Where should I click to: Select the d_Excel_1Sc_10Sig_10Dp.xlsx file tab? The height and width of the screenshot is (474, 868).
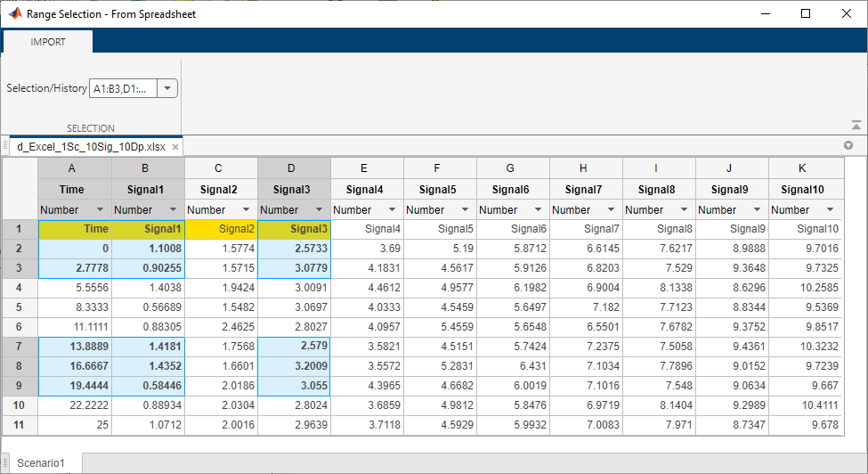tap(91, 147)
